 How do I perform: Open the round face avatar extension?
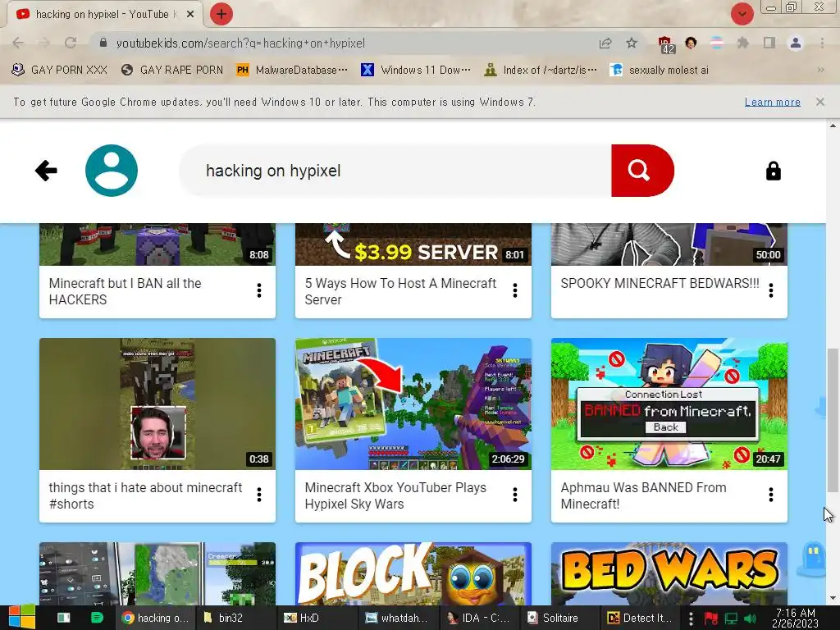click(691, 43)
